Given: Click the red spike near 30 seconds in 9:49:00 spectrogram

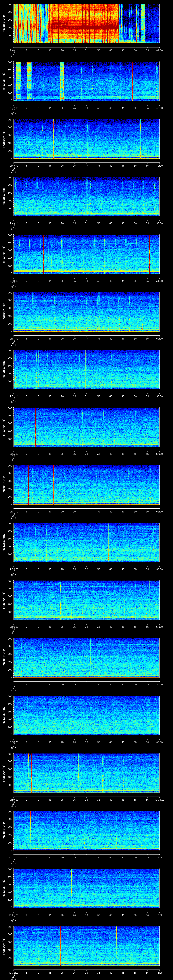Looking at the screenshot, I should (x=87, y=197).
